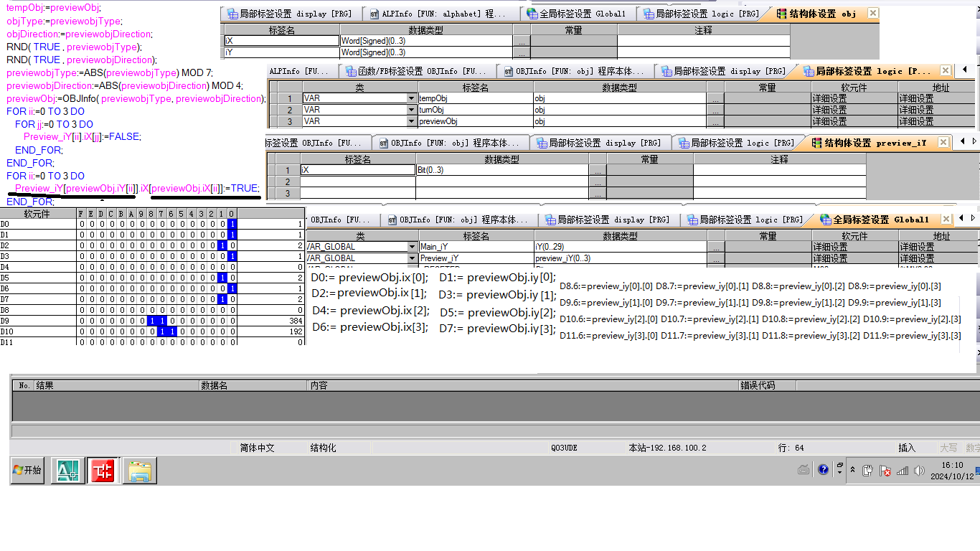Close the 结构体设置 obj tab

[x=872, y=14]
